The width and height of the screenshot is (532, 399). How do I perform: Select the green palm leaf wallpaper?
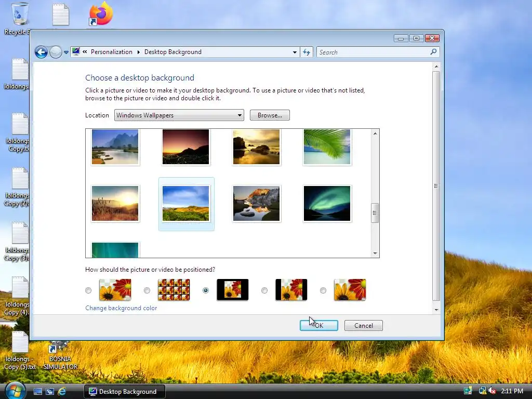click(327, 147)
